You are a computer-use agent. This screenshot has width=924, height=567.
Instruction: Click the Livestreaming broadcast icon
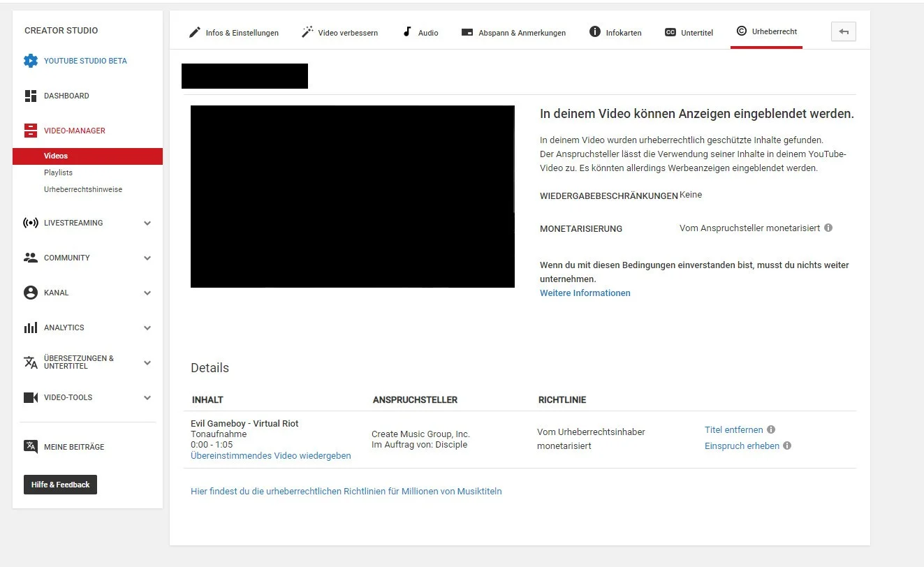tap(31, 223)
